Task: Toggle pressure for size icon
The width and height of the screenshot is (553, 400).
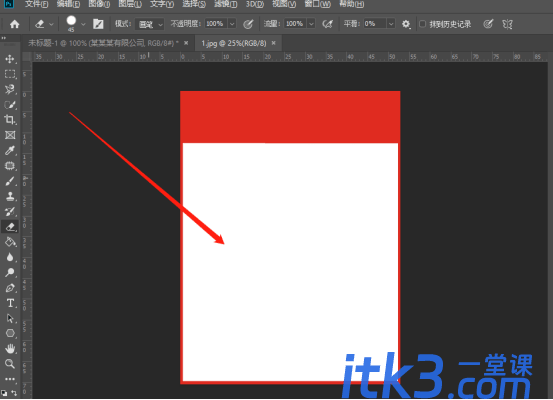Action: pyautogui.click(x=488, y=24)
